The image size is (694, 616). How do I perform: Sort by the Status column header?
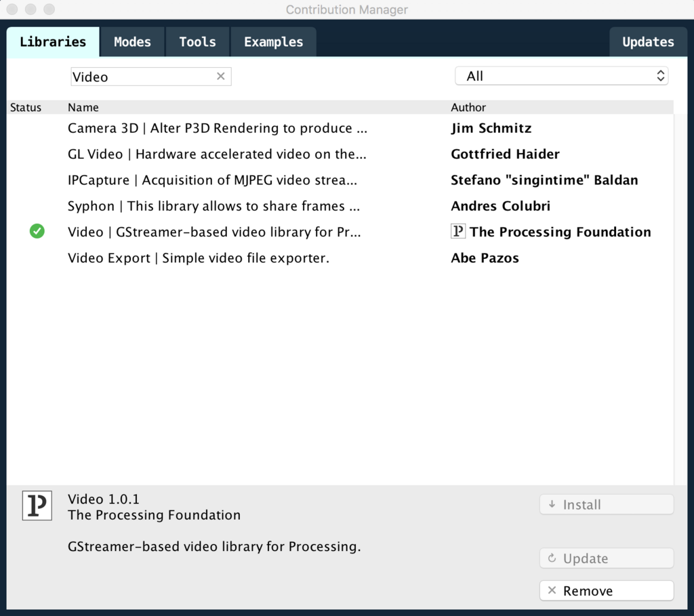point(26,108)
